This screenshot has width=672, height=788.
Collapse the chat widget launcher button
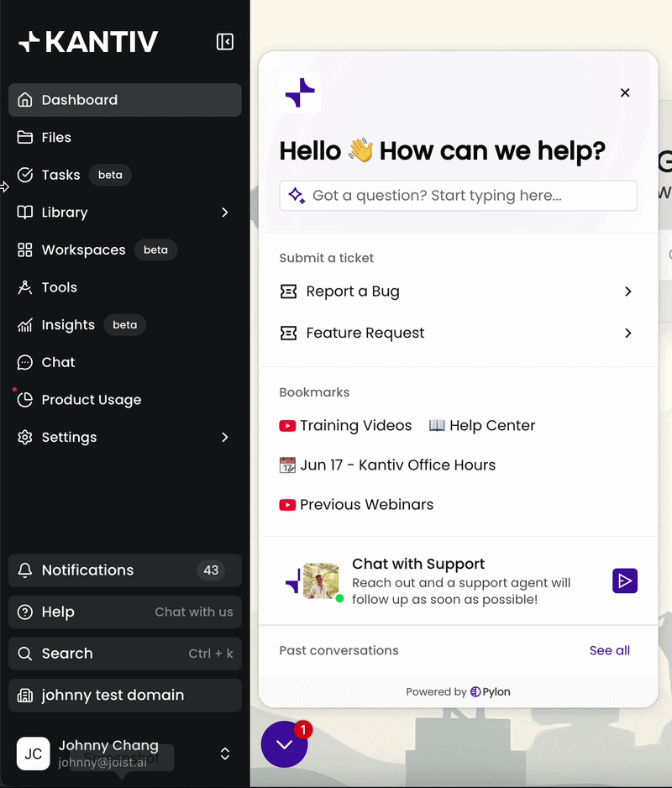[285, 744]
